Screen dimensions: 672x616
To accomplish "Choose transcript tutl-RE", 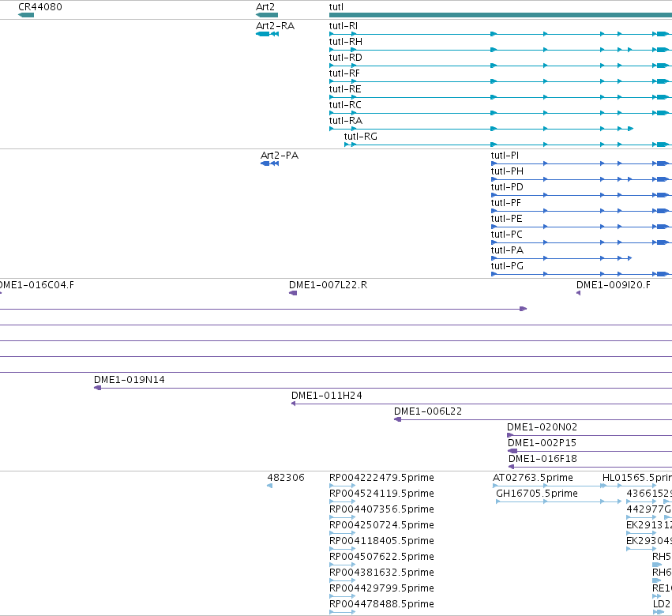I will click(x=345, y=89).
